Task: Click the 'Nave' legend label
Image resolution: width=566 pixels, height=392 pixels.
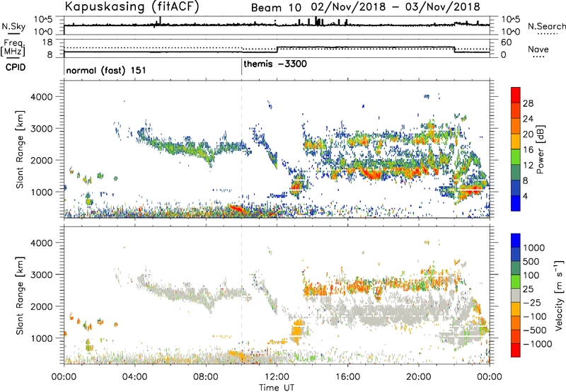Action: click(x=538, y=49)
